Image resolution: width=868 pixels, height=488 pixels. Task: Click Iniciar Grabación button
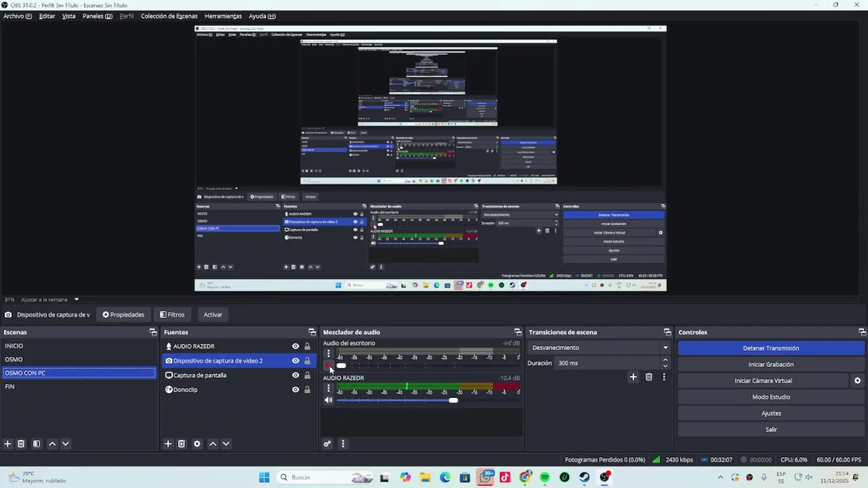(x=771, y=365)
